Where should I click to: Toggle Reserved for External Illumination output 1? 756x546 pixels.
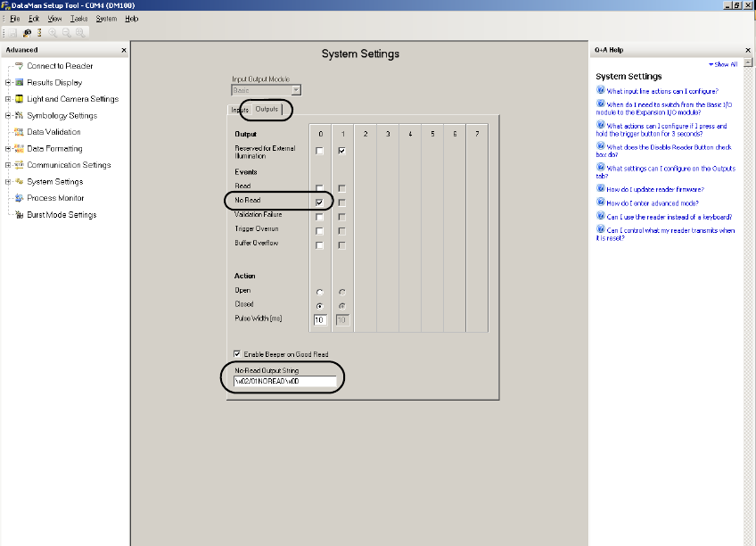tap(341, 151)
